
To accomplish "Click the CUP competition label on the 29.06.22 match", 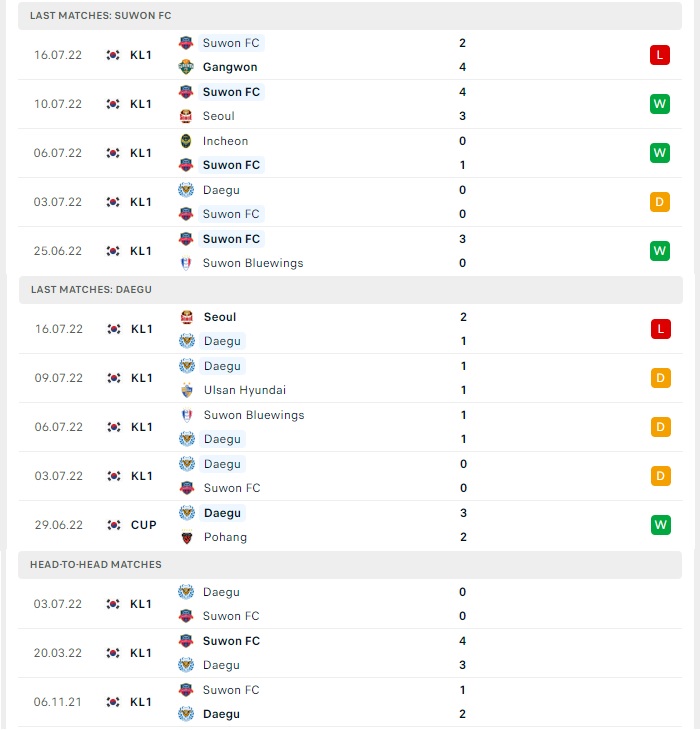I will click(x=143, y=525).
